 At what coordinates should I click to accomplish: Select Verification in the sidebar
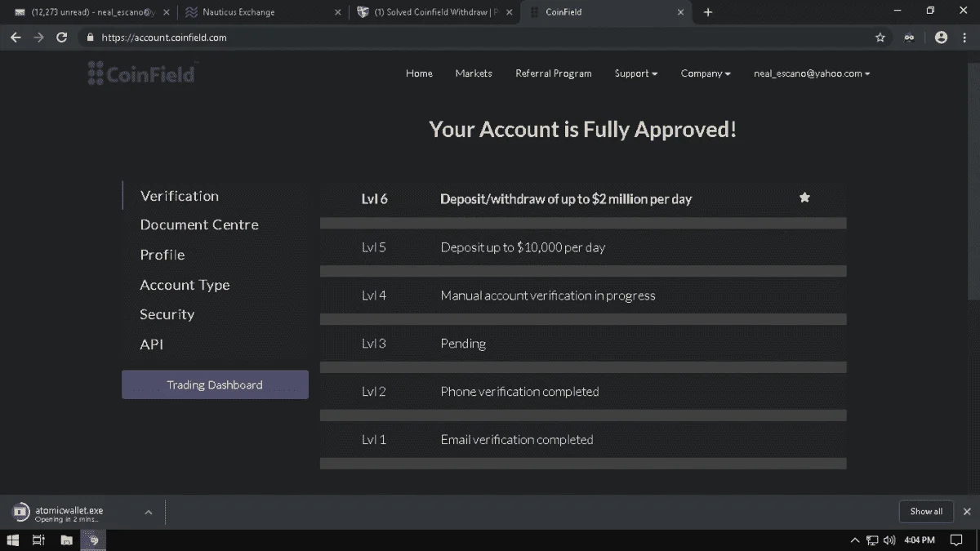(180, 196)
